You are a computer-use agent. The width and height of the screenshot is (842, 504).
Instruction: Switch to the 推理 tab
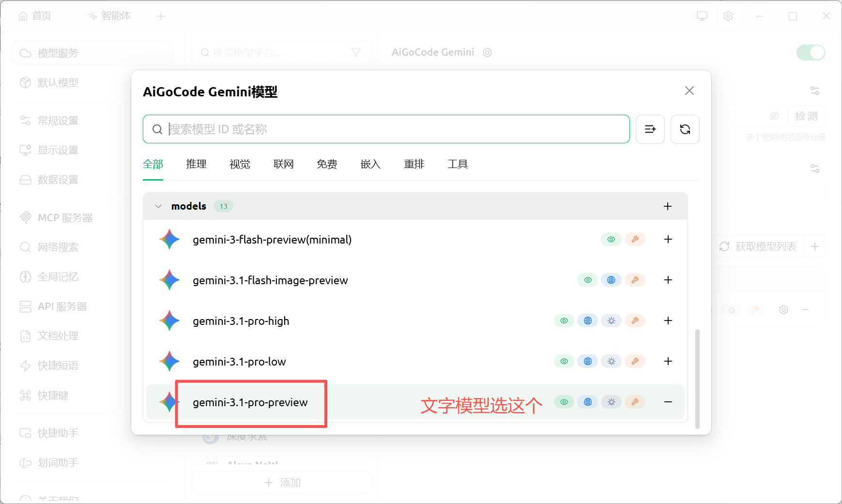pyautogui.click(x=197, y=164)
